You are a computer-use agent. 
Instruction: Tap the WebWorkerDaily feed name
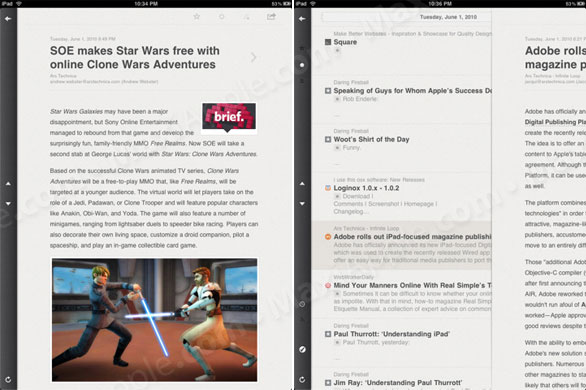point(353,277)
